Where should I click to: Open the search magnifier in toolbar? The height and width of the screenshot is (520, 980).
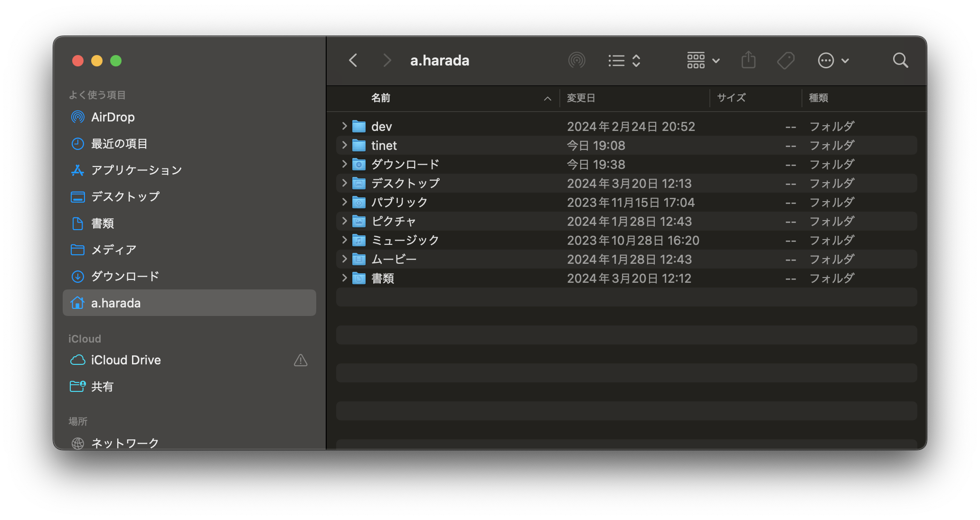point(900,60)
